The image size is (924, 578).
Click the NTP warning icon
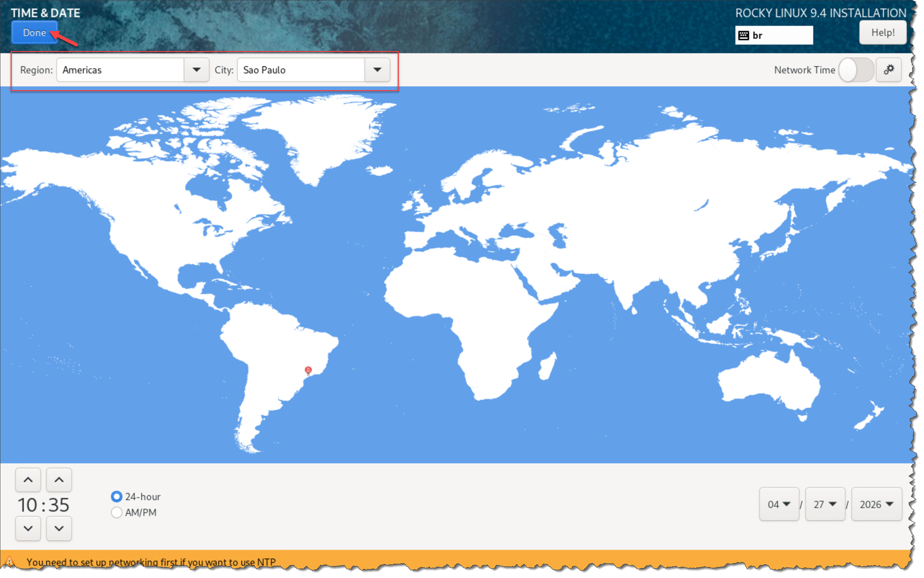coord(9,562)
